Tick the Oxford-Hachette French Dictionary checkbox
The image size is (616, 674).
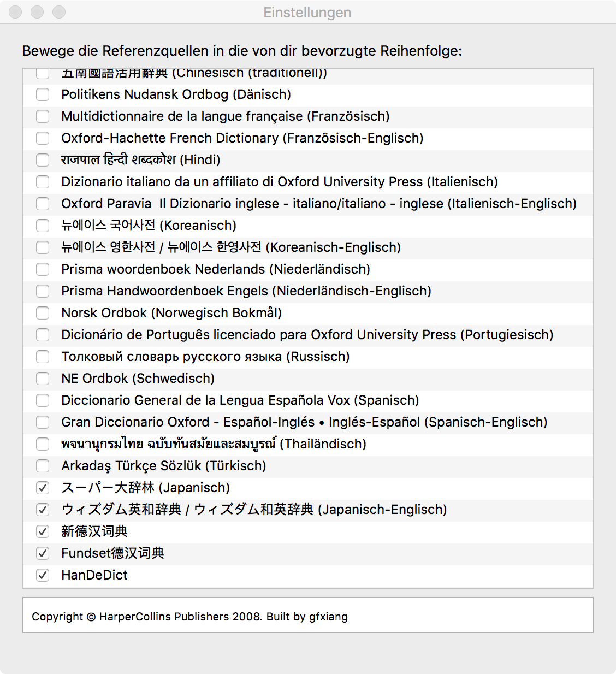tap(43, 138)
